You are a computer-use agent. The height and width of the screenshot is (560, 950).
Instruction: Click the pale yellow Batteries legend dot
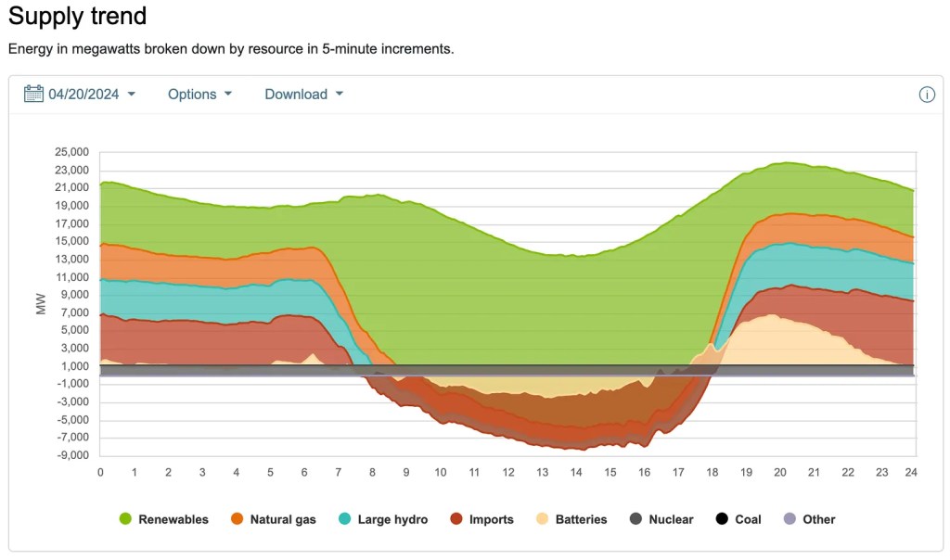[542, 519]
